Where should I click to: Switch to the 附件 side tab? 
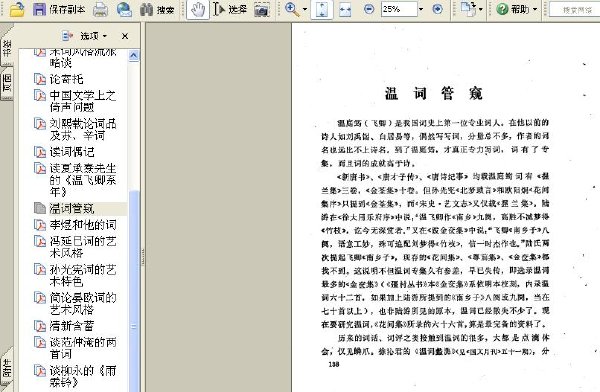pos(7,368)
